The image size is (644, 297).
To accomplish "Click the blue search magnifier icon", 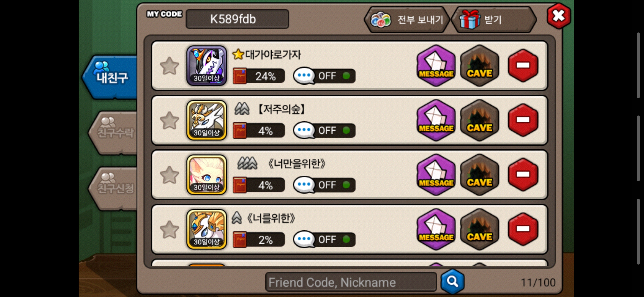I will 452,281.
